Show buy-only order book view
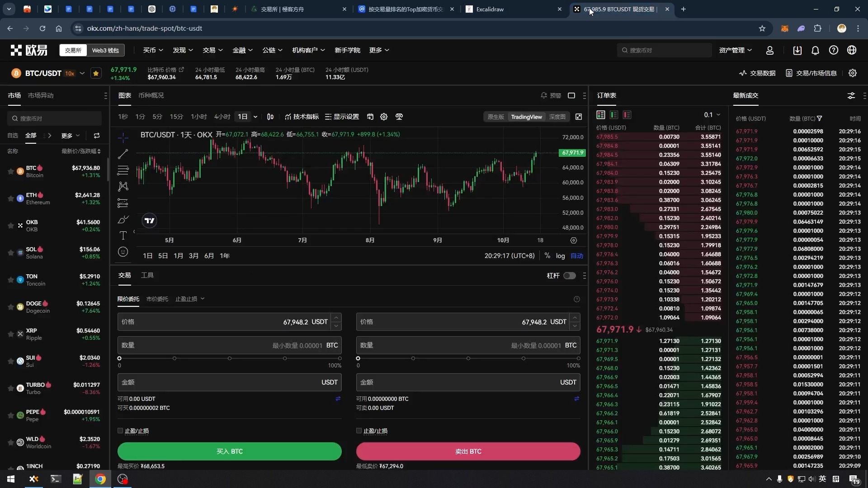The height and width of the screenshot is (488, 868). (x=614, y=115)
